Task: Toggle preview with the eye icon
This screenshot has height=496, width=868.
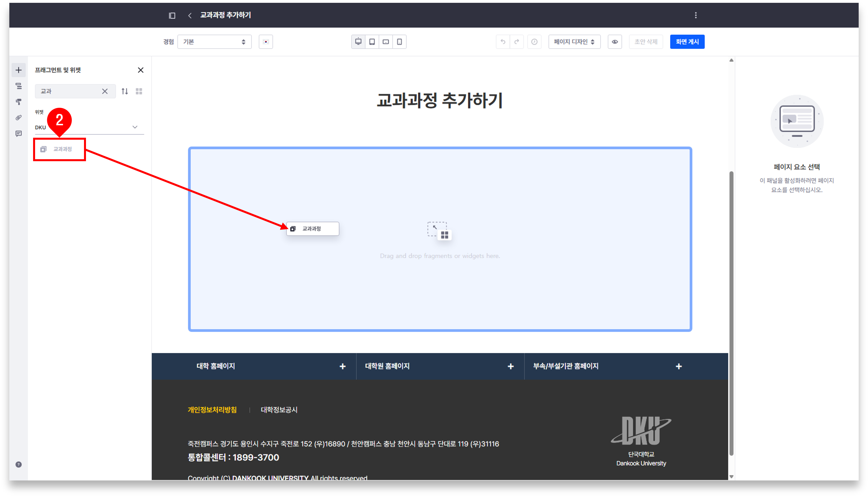Action: (x=615, y=42)
